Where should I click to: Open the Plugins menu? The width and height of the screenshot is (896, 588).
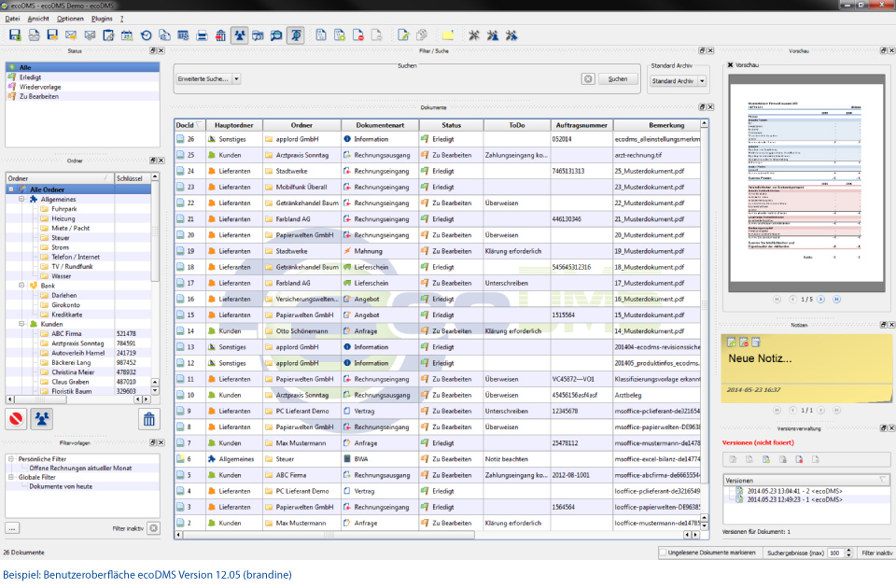click(x=103, y=19)
